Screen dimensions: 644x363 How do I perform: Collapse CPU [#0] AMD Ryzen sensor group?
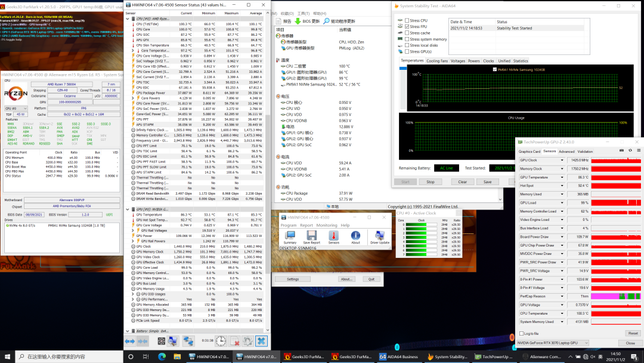click(128, 19)
